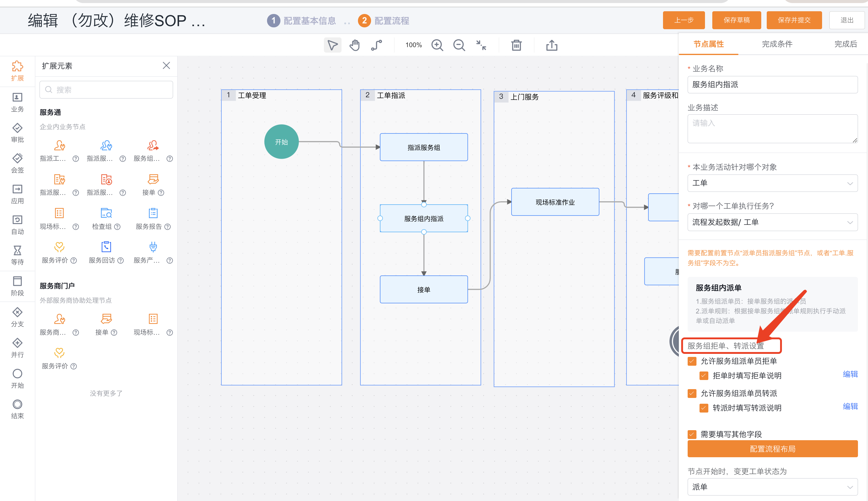Toggle 允许服务组派单员转派 checkbox

(692, 393)
